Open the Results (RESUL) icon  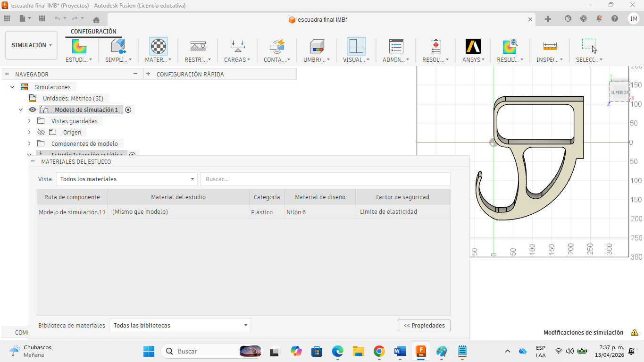(x=510, y=46)
